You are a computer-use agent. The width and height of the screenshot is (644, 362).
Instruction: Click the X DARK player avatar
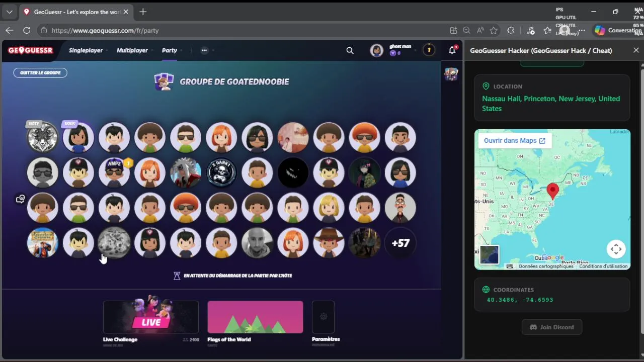[221, 172]
